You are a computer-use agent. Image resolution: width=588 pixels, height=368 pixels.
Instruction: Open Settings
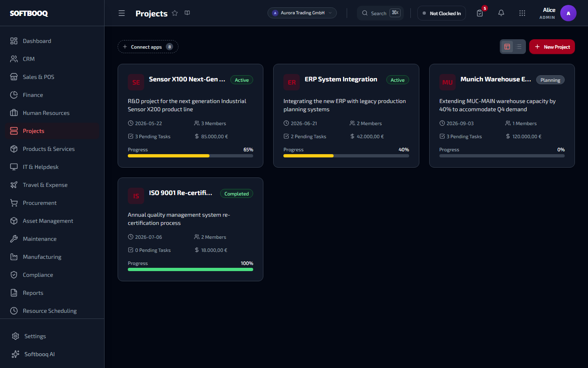[52, 336]
